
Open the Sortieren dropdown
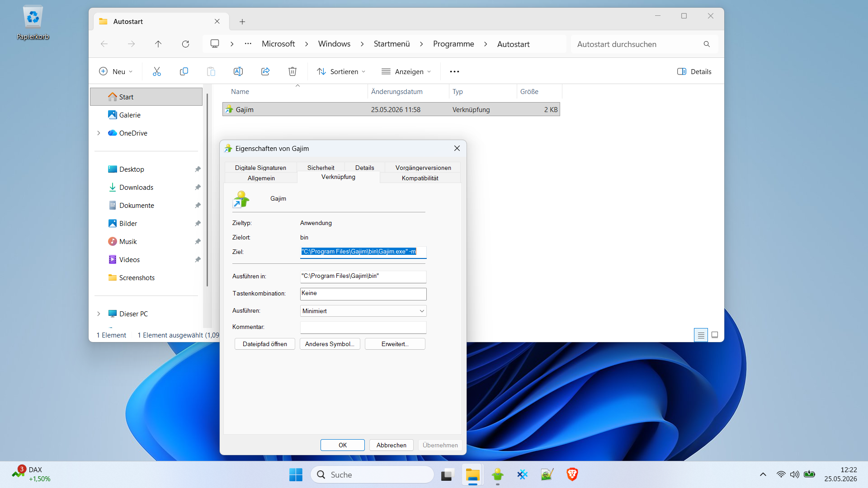pyautogui.click(x=341, y=71)
